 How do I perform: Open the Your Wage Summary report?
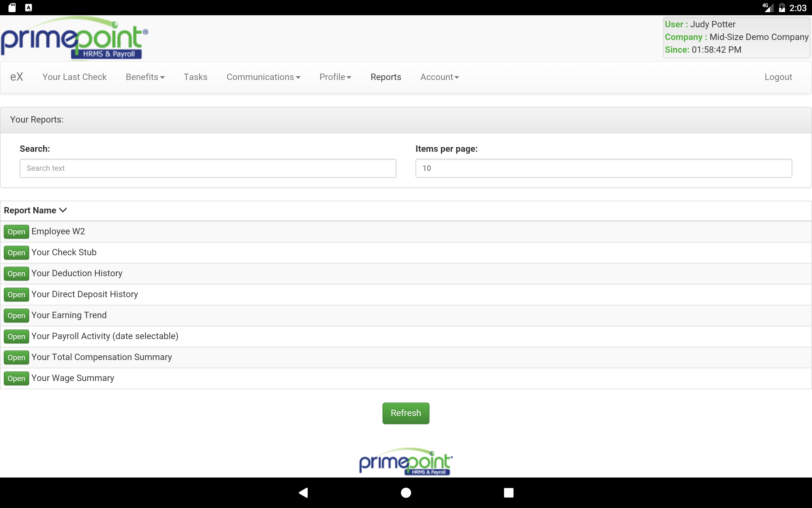[x=16, y=378]
